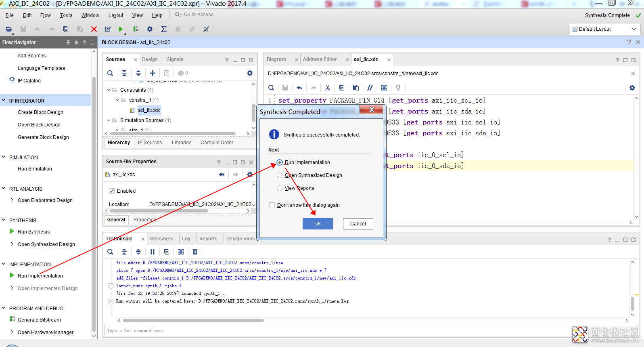
Task: Switch to the Messages tab
Action: 161,239
